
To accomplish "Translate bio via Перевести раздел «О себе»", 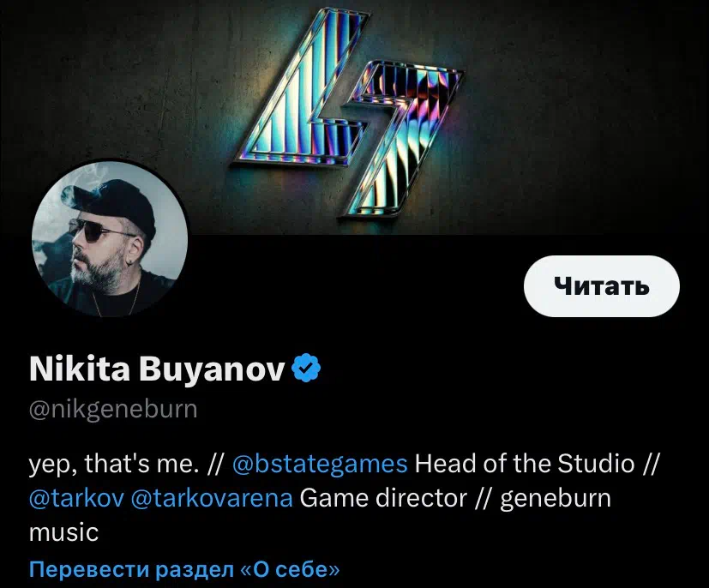I will coord(184,569).
